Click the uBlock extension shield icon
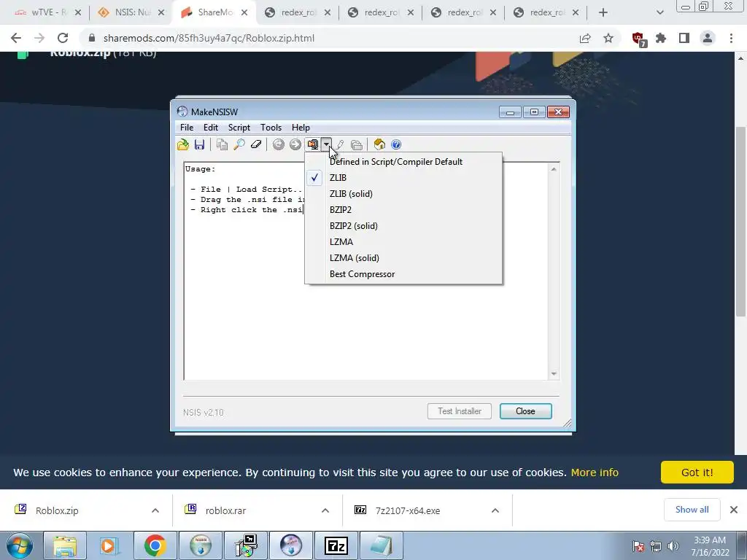The image size is (747, 560). coord(638,39)
